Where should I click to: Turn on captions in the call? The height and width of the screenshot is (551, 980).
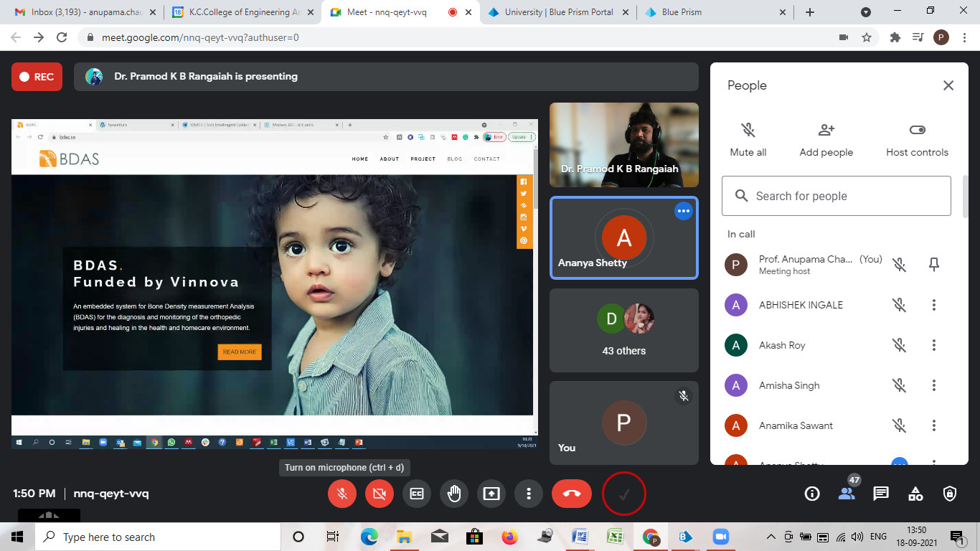click(417, 494)
